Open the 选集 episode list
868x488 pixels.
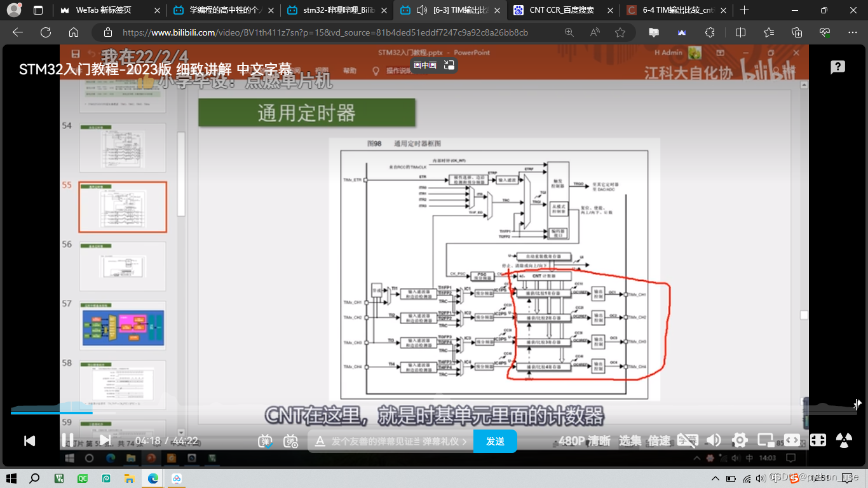[630, 440]
